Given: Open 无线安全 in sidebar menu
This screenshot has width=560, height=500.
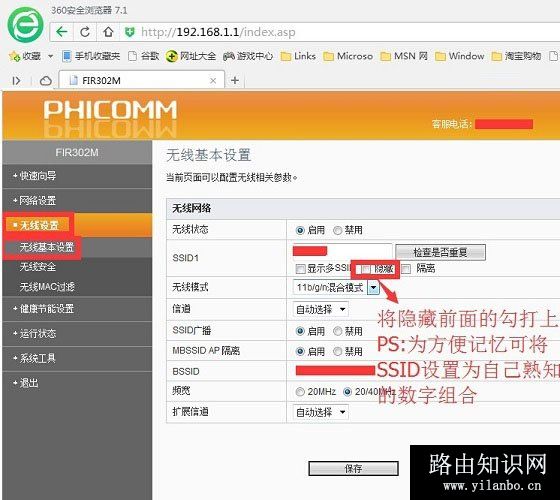Looking at the screenshot, I should pyautogui.click(x=38, y=267).
